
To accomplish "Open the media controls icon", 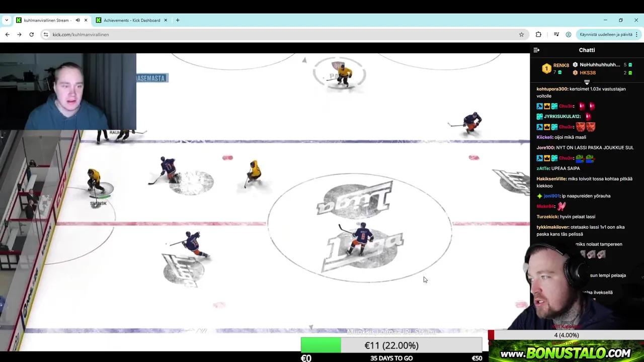I will (x=556, y=34).
